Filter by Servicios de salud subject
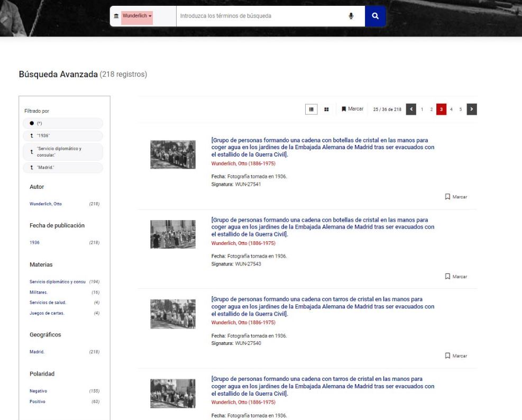 click(x=48, y=303)
